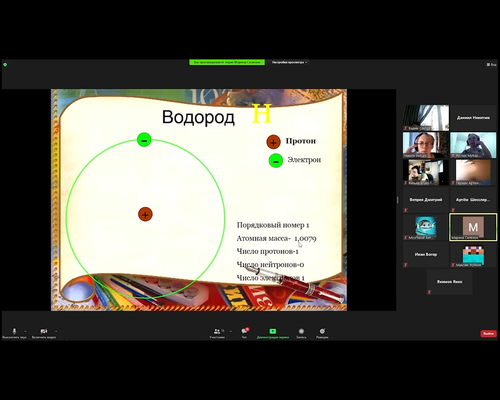Viewport: 500px width, 400px height.
Task: Click the yellow H element symbol
Action: click(262, 114)
